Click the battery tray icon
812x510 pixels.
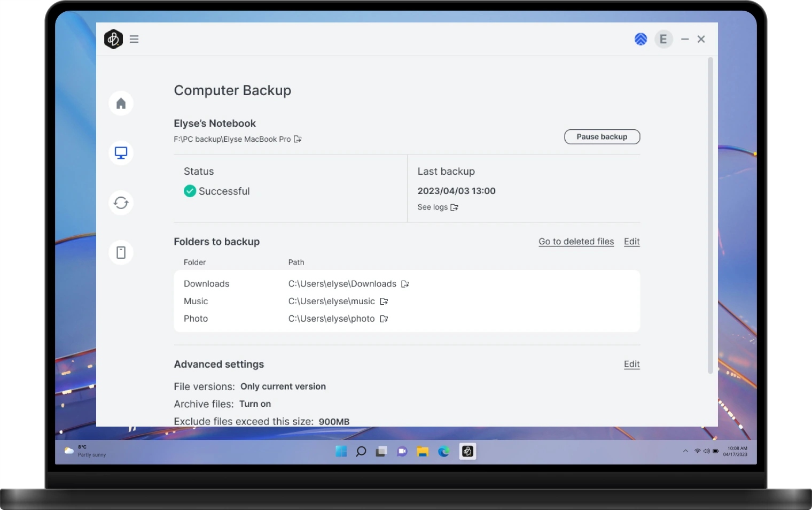coord(715,451)
